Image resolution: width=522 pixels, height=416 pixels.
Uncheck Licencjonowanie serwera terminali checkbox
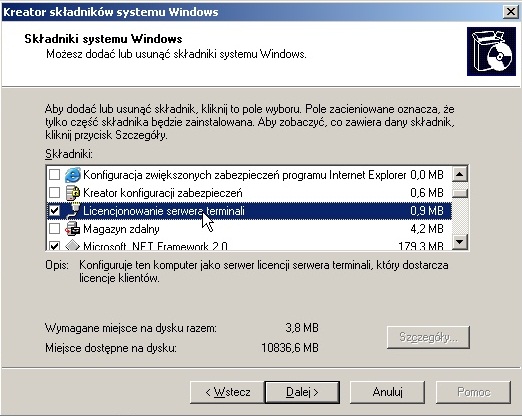(x=54, y=211)
